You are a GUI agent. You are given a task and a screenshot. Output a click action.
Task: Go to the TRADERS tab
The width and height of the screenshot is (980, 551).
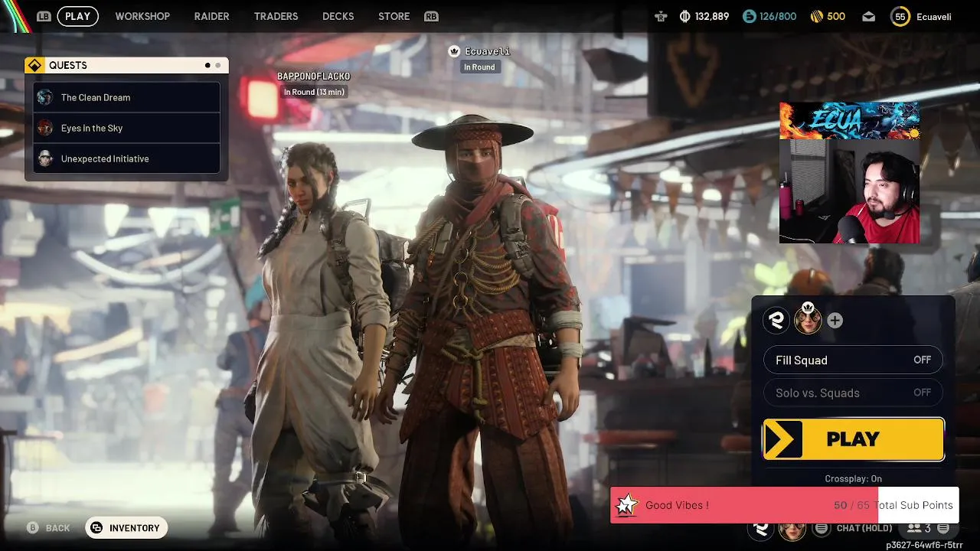pos(276,16)
